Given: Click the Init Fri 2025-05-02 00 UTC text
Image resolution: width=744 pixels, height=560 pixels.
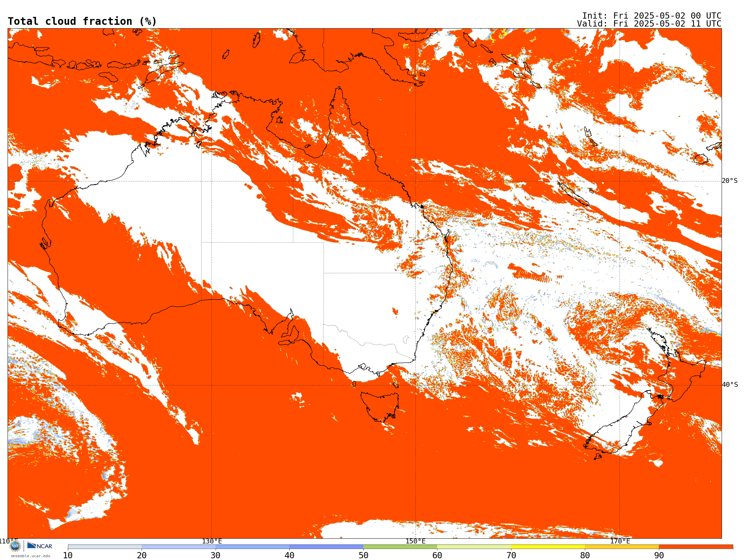Looking at the screenshot, I should click(x=651, y=16).
